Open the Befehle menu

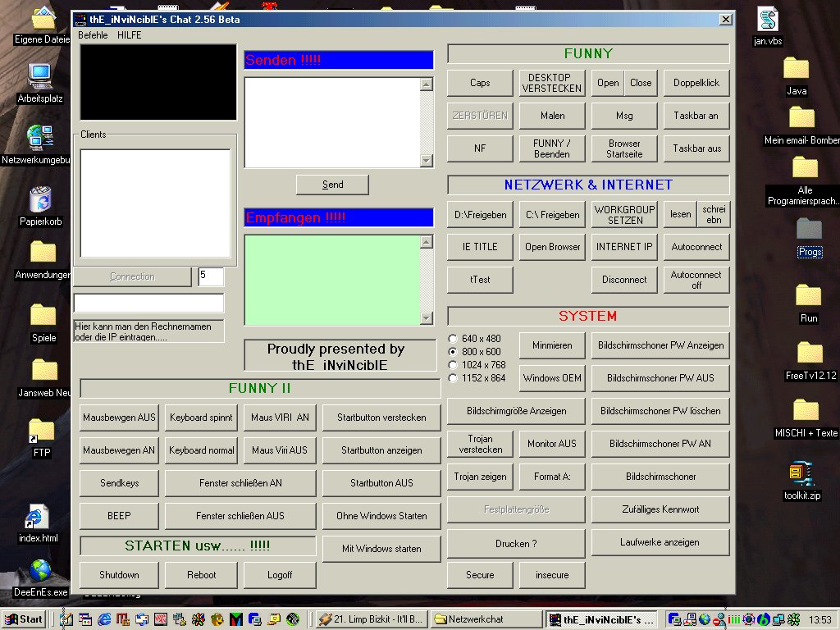93,35
